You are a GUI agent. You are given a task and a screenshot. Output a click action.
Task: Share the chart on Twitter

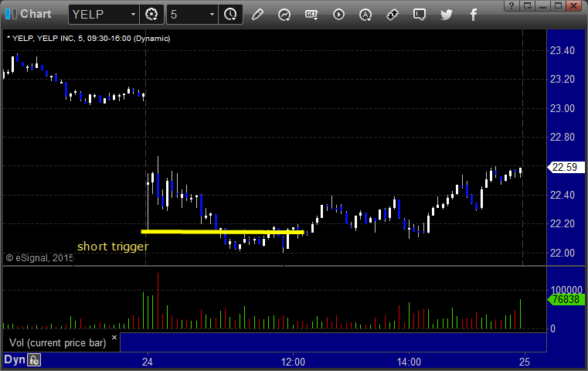[x=447, y=15]
